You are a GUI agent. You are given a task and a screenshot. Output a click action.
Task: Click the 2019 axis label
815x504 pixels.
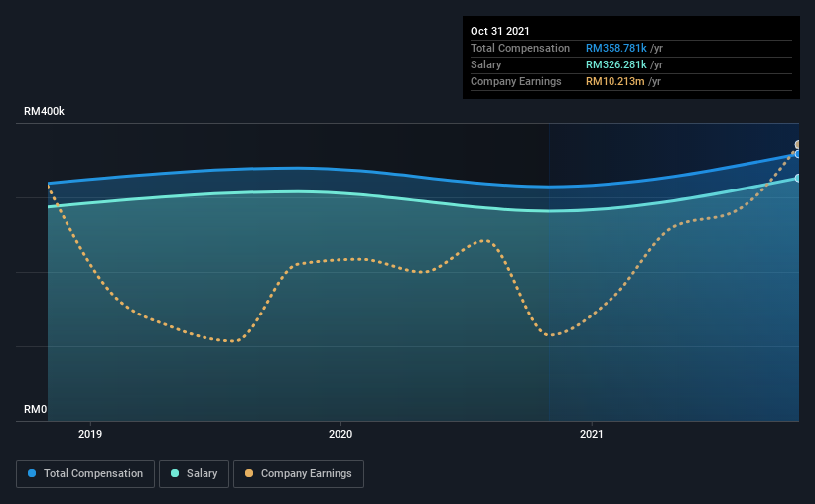(x=90, y=434)
